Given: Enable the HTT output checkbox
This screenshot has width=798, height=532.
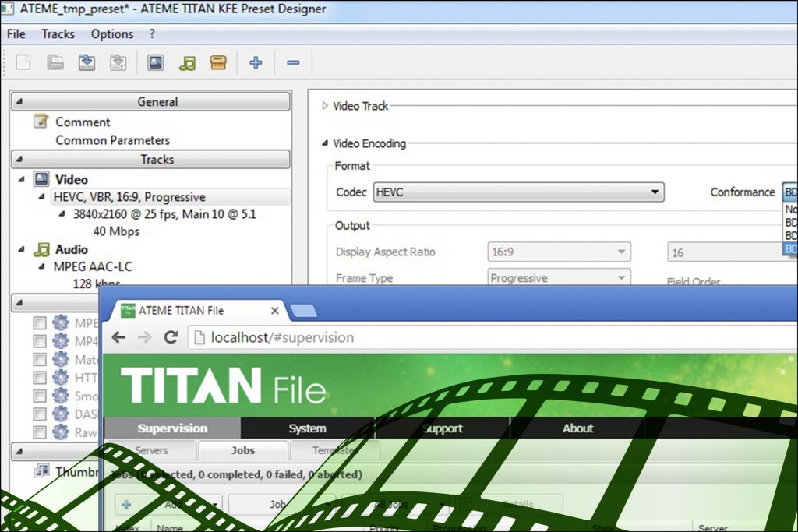Looking at the screenshot, I should [39, 378].
